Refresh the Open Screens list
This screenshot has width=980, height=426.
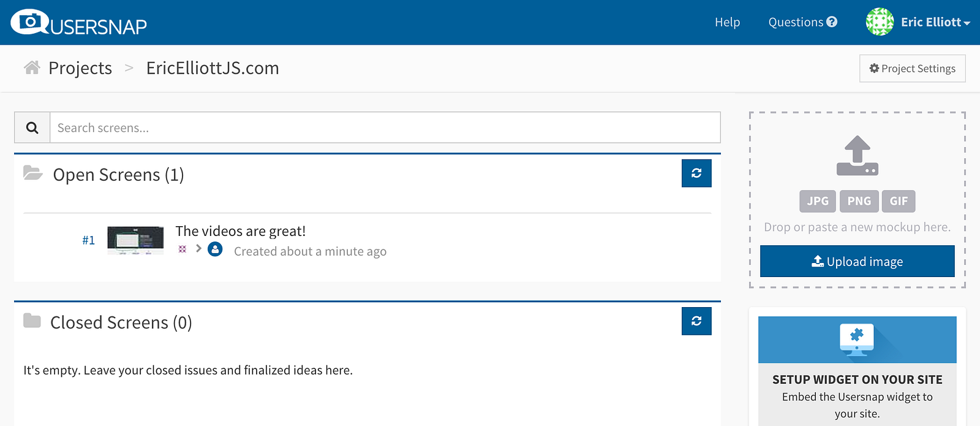click(696, 173)
